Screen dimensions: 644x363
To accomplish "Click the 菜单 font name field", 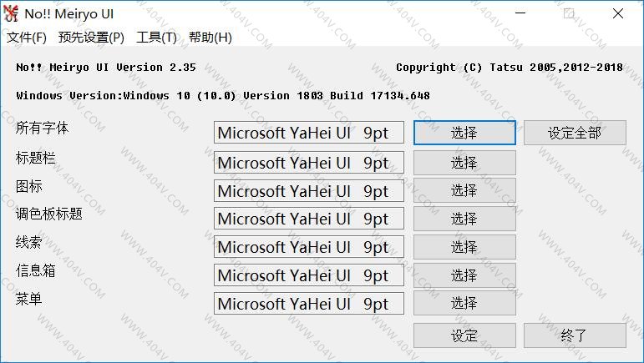I will [308, 304].
